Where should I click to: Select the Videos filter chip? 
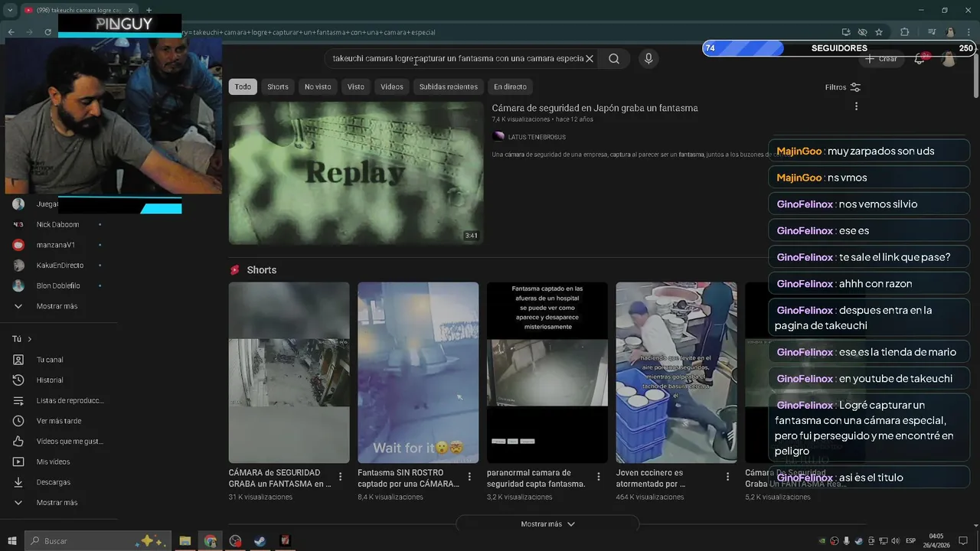[392, 86]
